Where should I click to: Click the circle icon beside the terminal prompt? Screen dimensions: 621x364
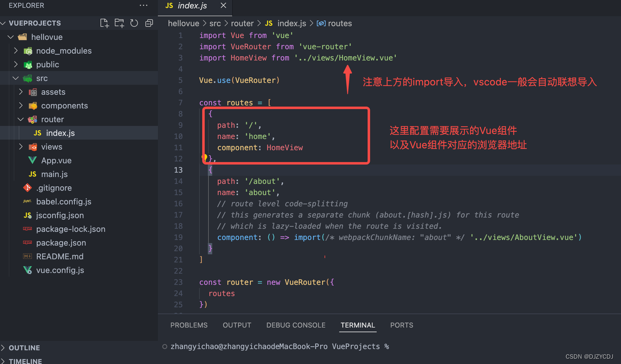(x=164, y=346)
